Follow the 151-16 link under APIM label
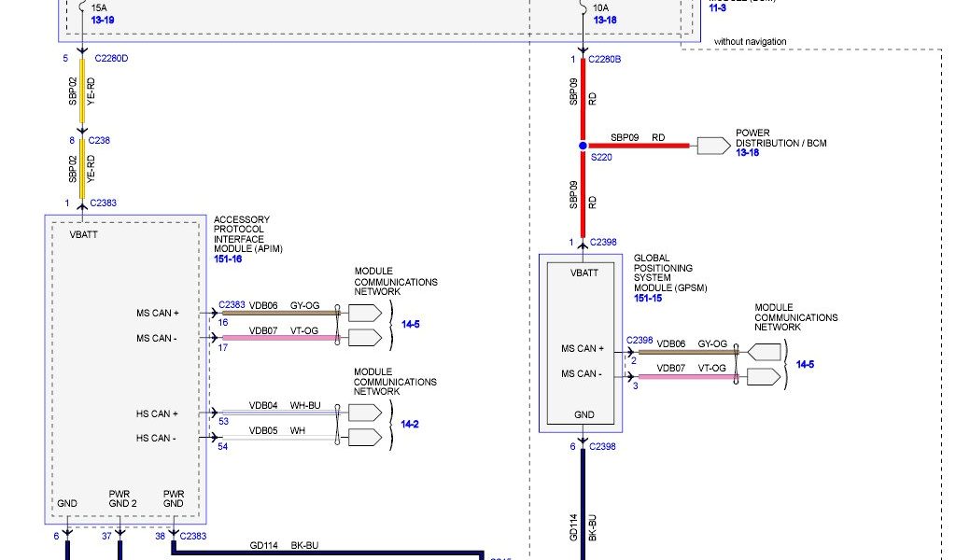This screenshot has width=956, height=560. coord(228,259)
